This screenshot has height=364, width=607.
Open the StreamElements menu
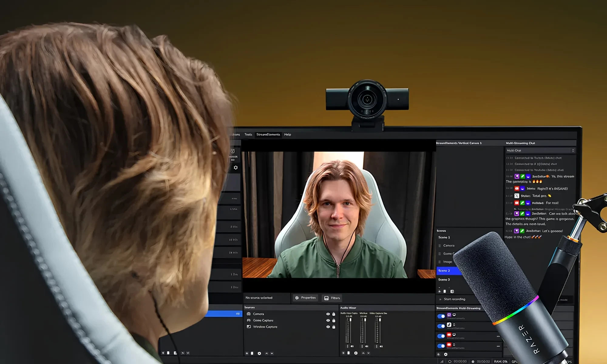tap(268, 135)
